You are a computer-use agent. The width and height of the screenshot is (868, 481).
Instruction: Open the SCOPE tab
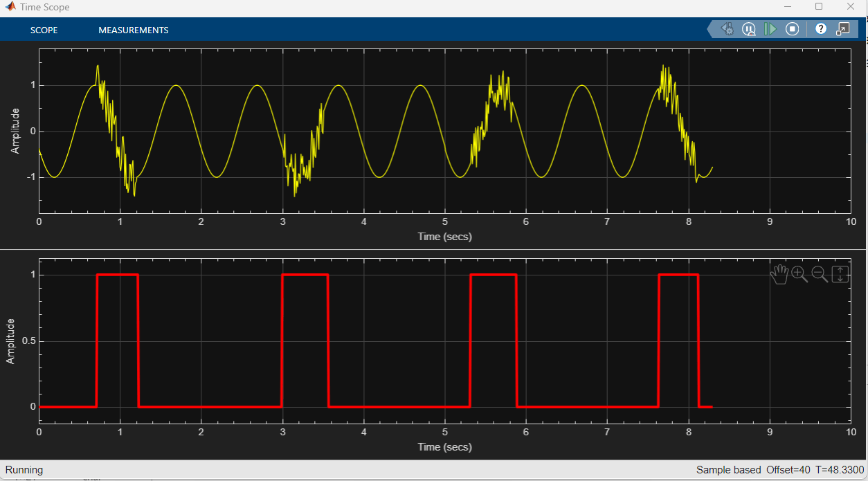44,30
